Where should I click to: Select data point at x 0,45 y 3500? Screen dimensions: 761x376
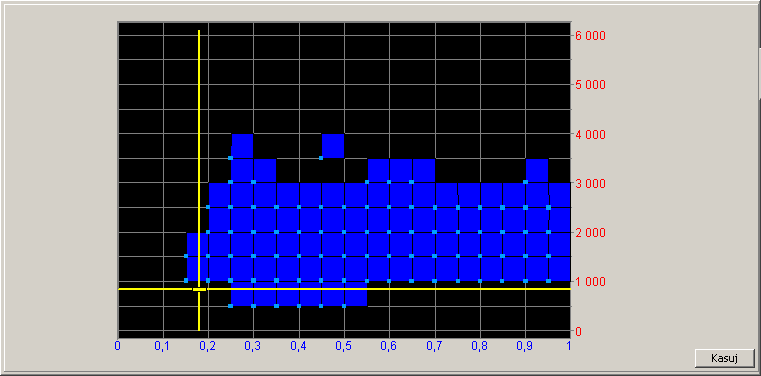point(321,158)
